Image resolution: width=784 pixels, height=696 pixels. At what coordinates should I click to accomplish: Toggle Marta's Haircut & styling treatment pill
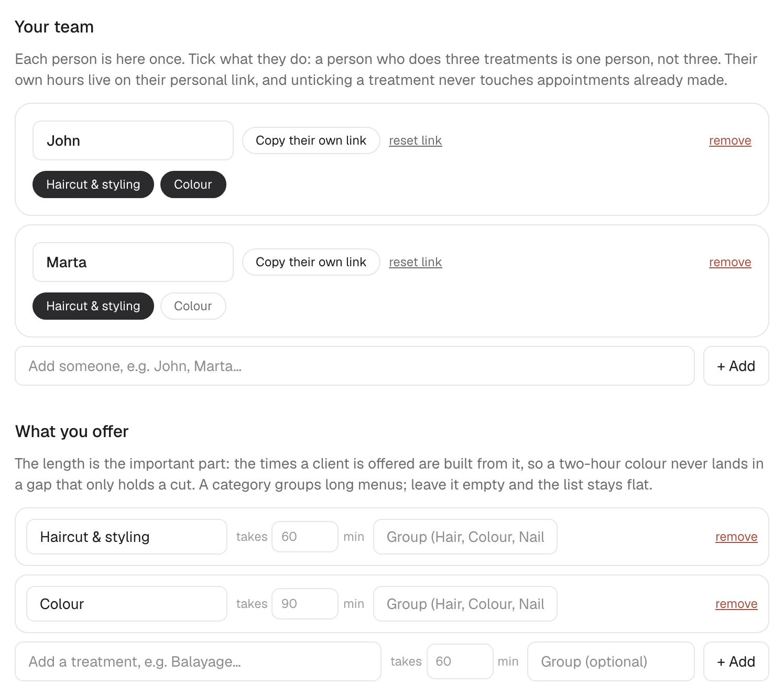[93, 306]
